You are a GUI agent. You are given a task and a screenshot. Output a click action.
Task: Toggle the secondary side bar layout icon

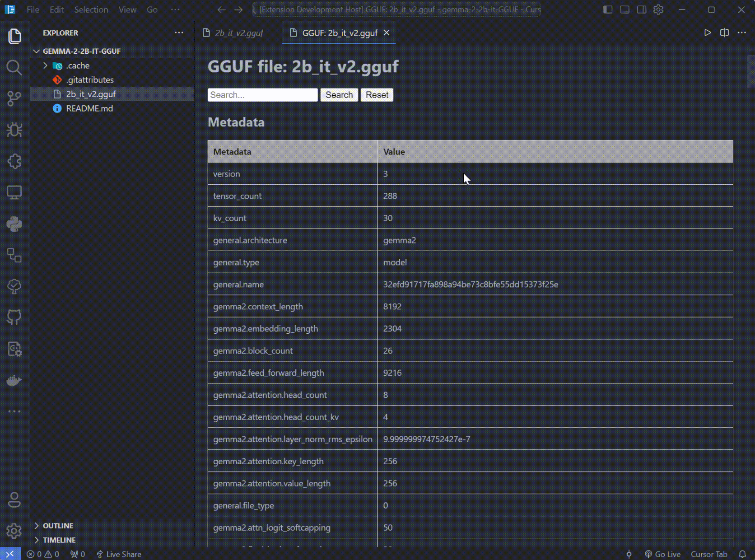point(642,9)
